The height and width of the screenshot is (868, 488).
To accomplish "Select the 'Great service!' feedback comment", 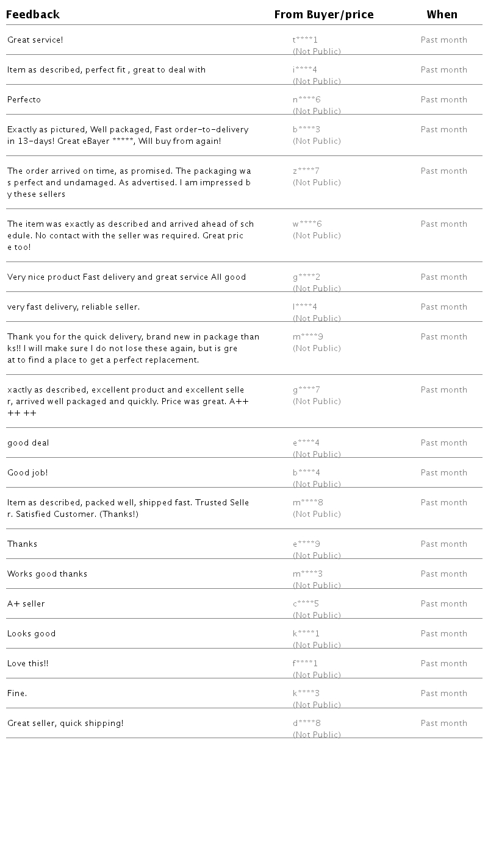I will click(x=35, y=40).
